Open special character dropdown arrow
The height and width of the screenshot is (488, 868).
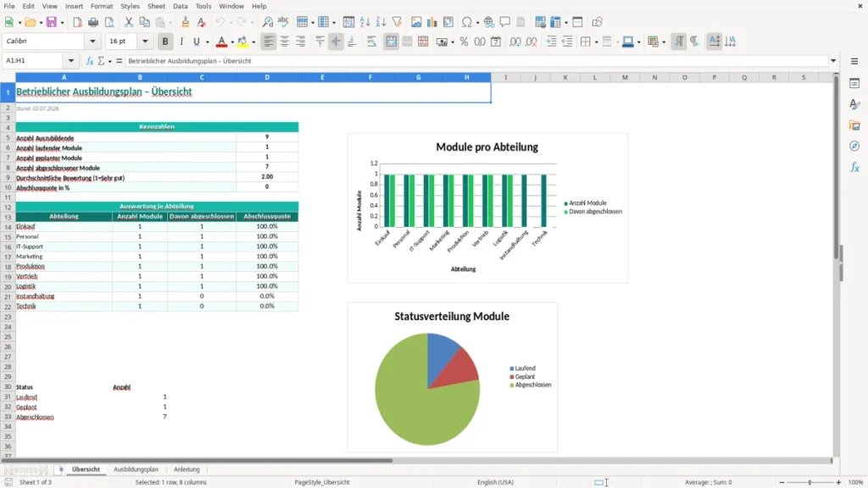(x=478, y=23)
